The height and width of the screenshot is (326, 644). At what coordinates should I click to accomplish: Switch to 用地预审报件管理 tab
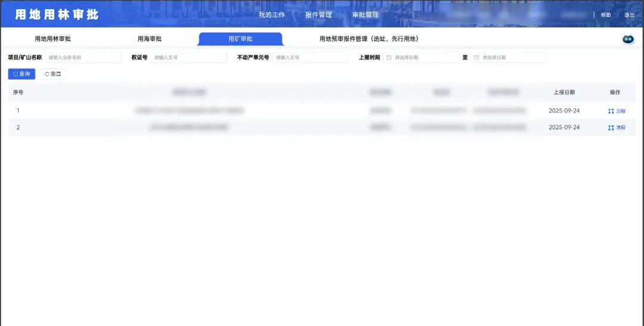pyautogui.click(x=369, y=39)
